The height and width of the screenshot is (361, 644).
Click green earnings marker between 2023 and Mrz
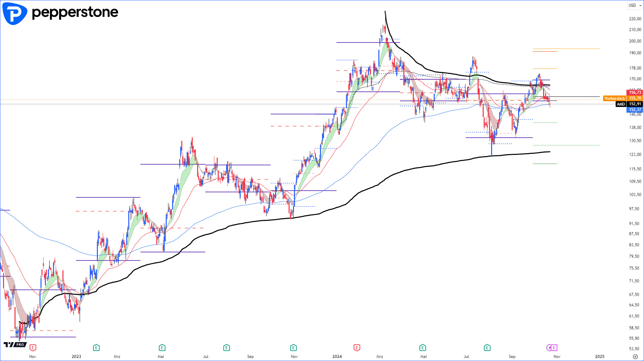pos(96,348)
